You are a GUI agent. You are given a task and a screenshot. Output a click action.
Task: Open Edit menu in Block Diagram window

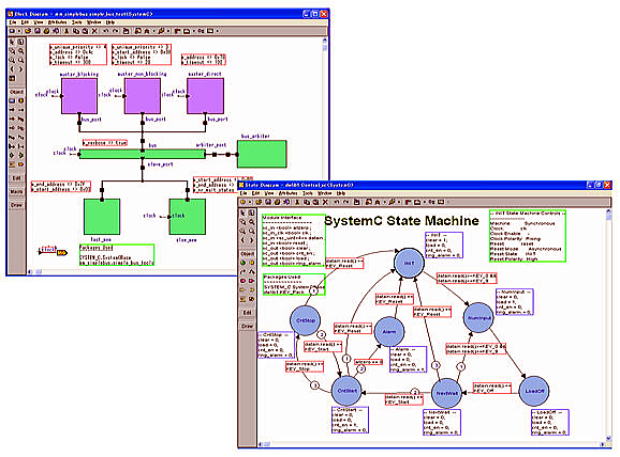coord(25,22)
